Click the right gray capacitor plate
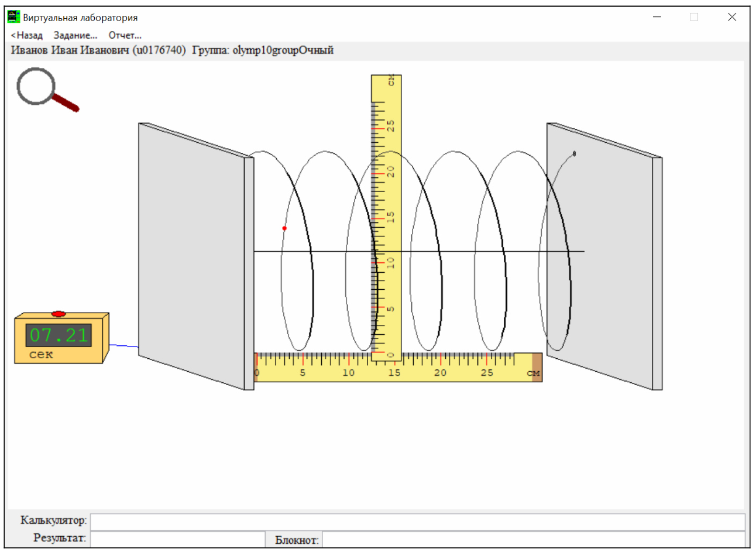Screen dimensions: 756x552 tap(604, 256)
